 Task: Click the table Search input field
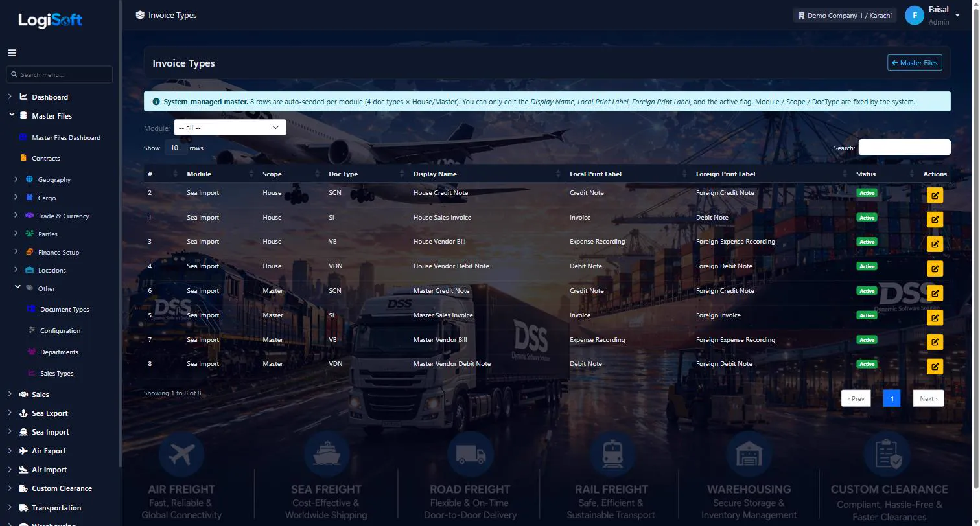coord(904,148)
